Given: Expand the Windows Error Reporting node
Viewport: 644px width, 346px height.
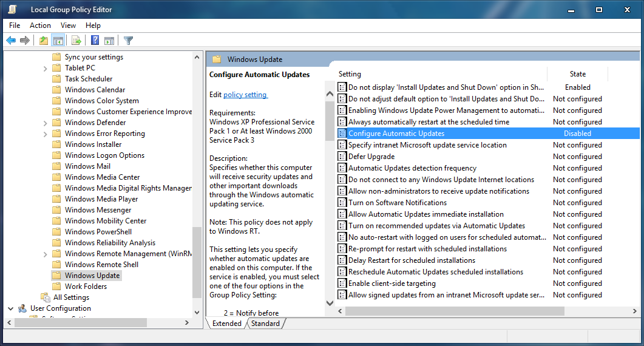Looking at the screenshot, I should pos(45,134).
